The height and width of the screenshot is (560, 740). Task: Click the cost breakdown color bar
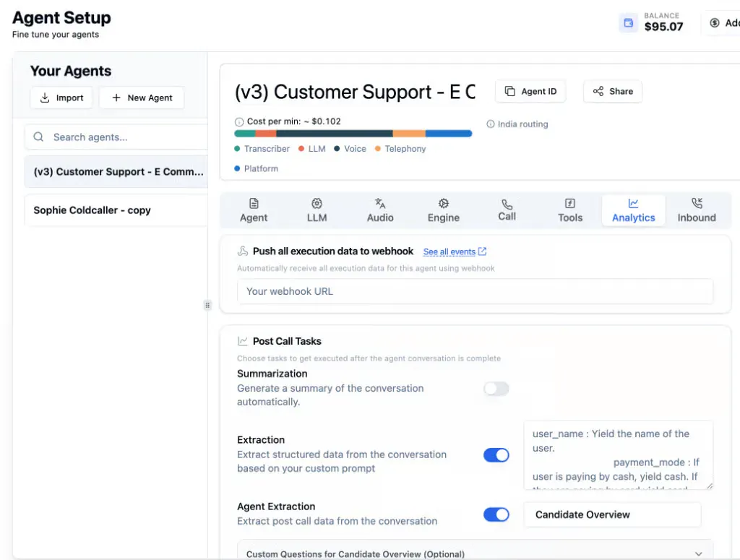point(353,134)
